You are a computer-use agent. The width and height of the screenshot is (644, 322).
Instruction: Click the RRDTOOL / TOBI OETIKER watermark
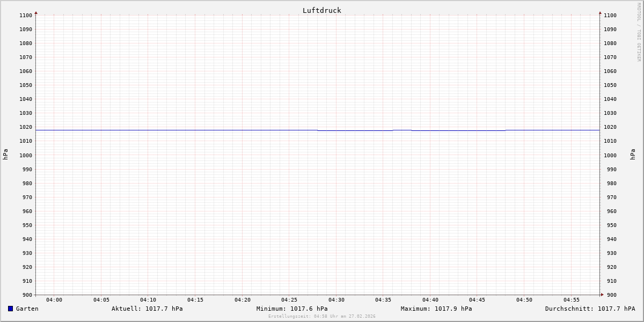[639, 32]
